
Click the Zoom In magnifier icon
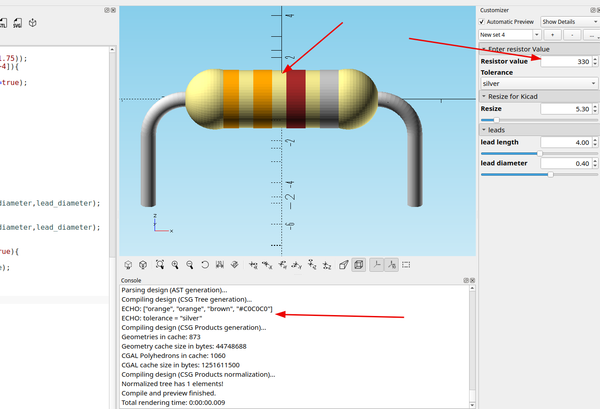click(175, 265)
